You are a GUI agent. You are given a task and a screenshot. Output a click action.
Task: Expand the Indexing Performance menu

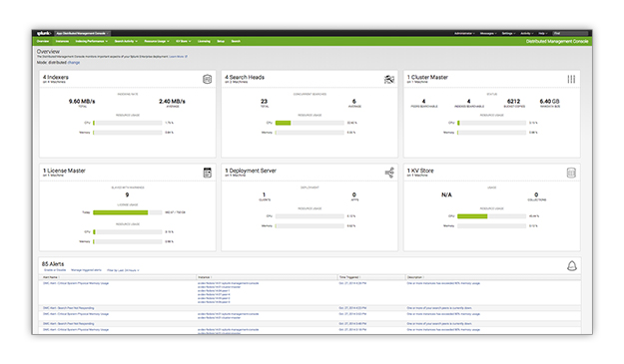[91, 41]
